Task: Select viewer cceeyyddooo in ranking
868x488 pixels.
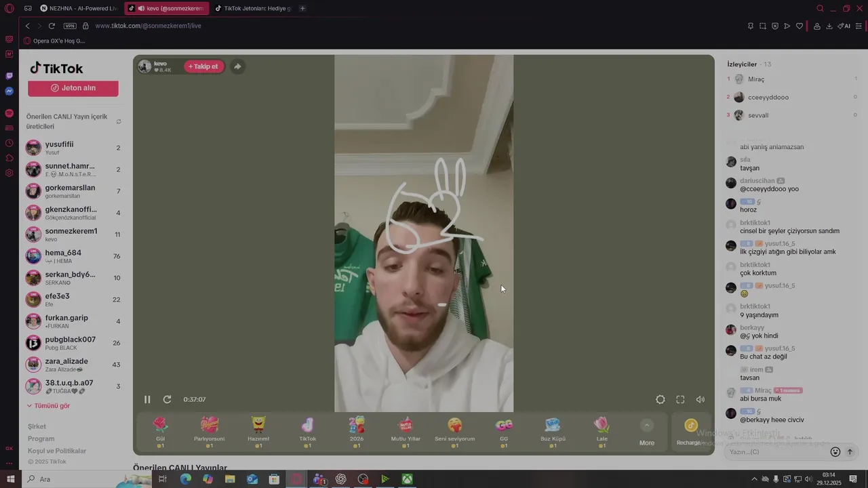Action: [792, 97]
